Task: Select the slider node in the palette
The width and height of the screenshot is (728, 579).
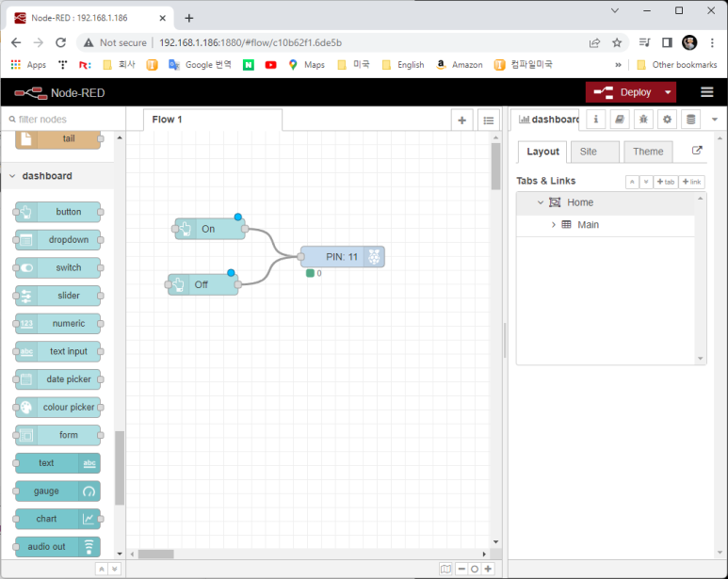Action: 57,296
